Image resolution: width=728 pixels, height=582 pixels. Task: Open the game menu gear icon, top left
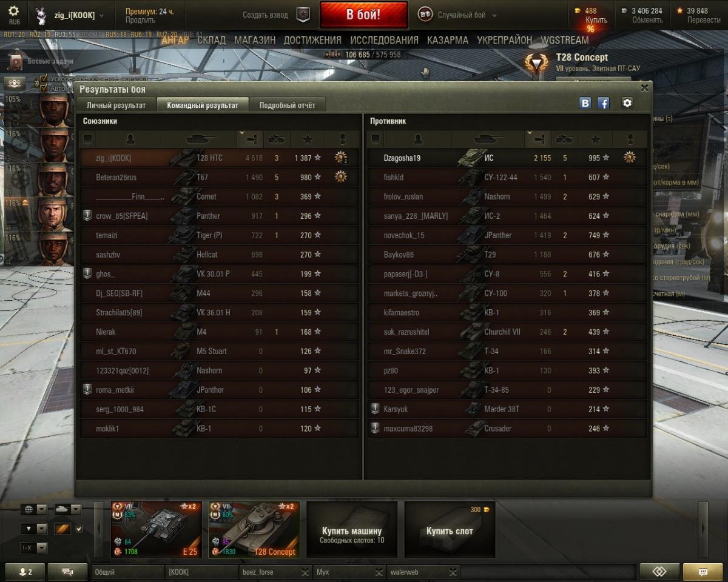pos(13,12)
